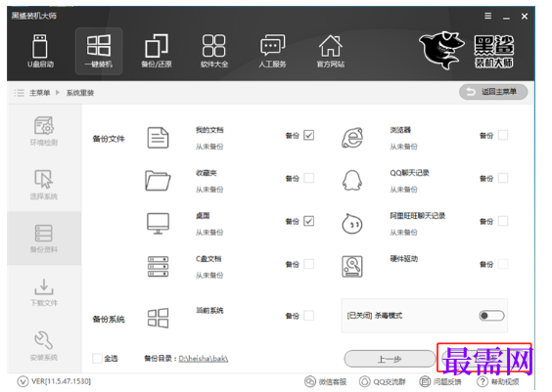Click the 阿里旺旺 chat icon
This screenshot has height=392, width=552.
click(352, 224)
